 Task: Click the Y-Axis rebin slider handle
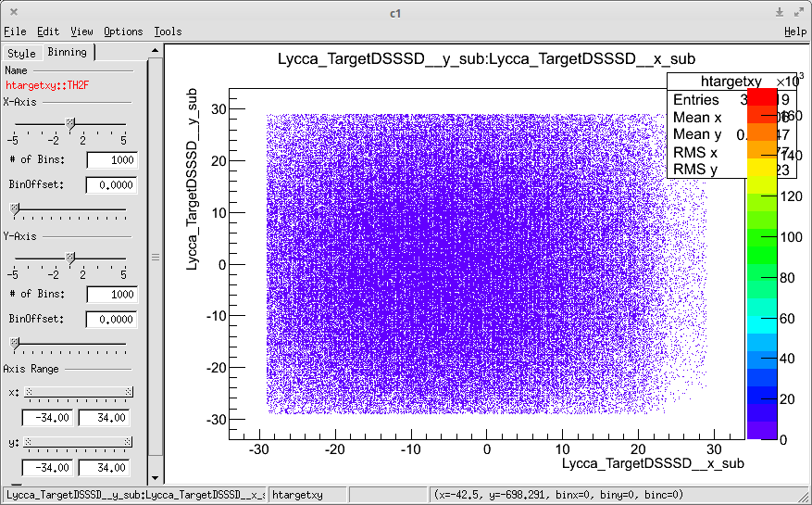[x=70, y=257]
